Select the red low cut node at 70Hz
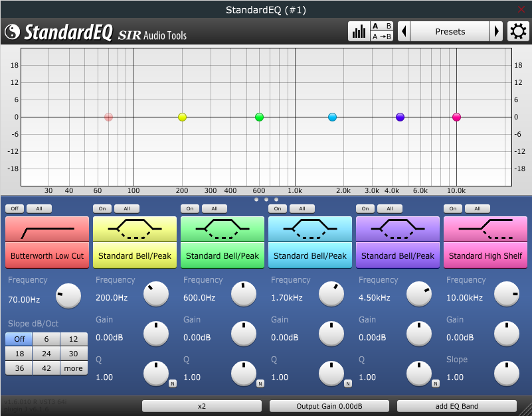This screenshot has height=416, width=532. 108,117
